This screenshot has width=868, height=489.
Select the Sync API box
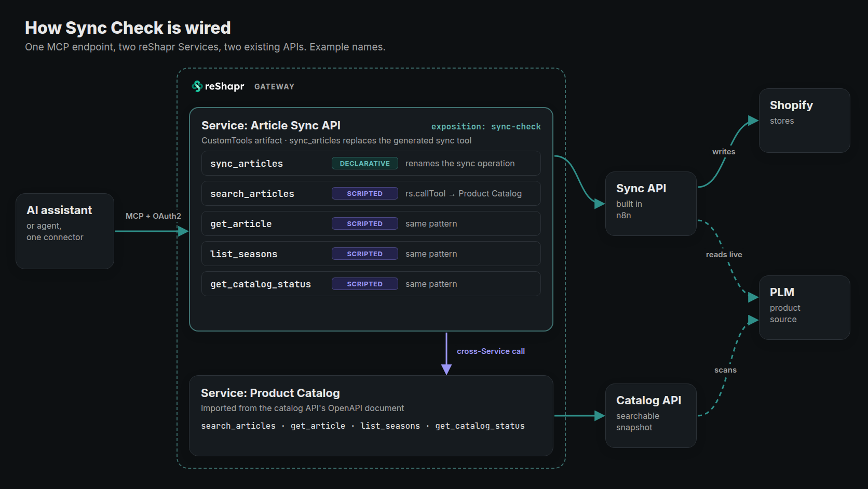click(651, 204)
